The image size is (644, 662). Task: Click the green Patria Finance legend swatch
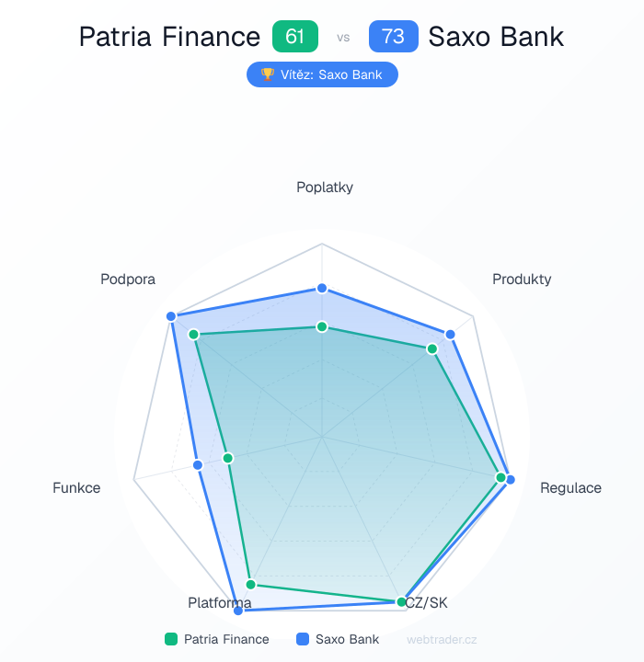(x=170, y=639)
